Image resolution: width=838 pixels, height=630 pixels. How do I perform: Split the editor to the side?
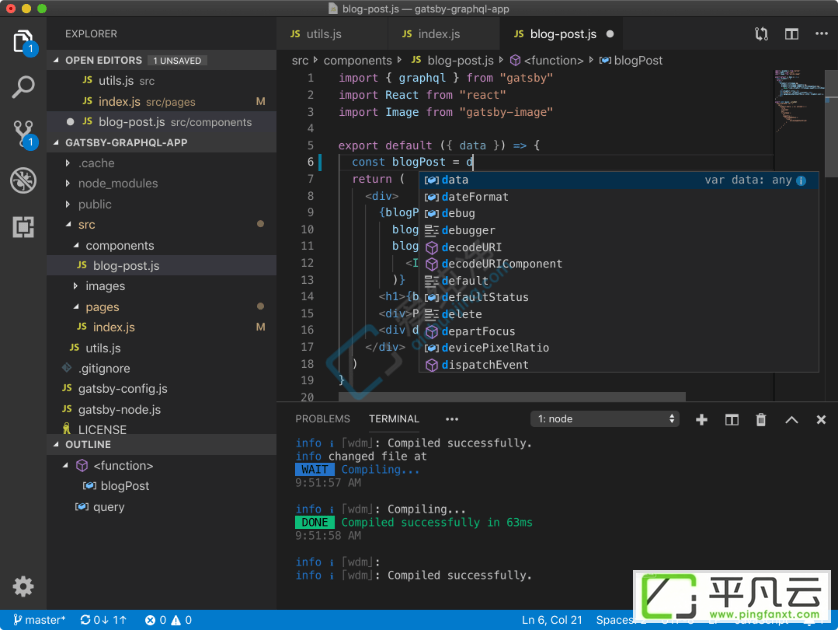pyautogui.click(x=792, y=34)
